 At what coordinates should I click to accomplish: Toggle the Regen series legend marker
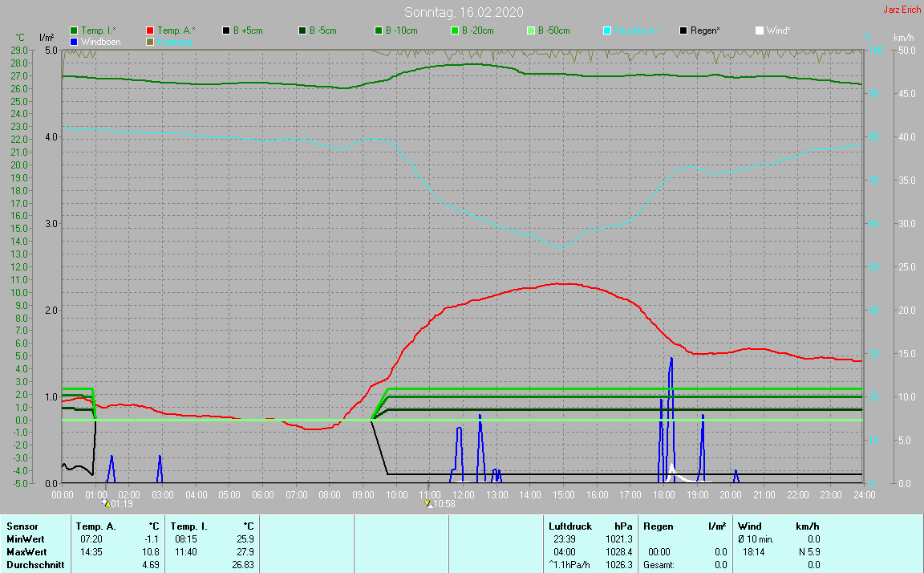683,30
